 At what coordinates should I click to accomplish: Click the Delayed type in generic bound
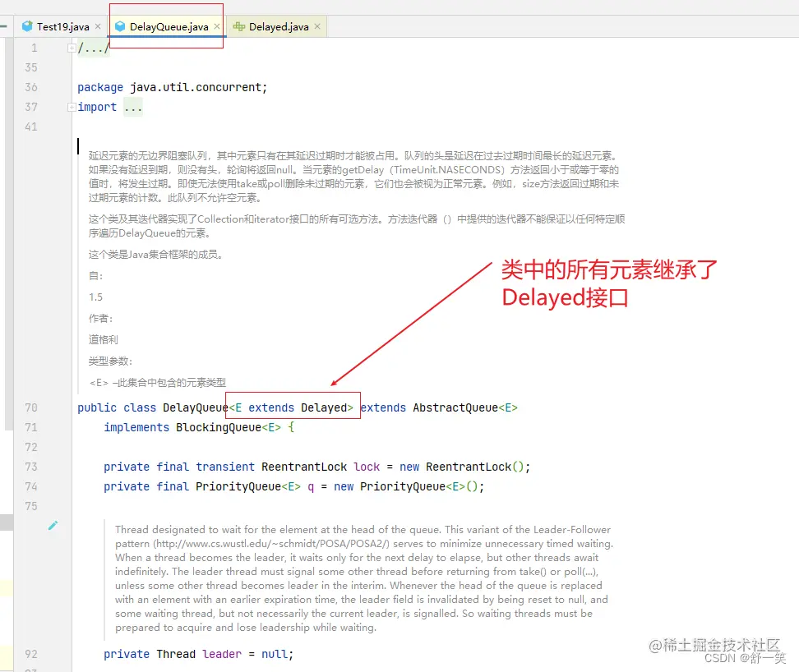tap(324, 407)
